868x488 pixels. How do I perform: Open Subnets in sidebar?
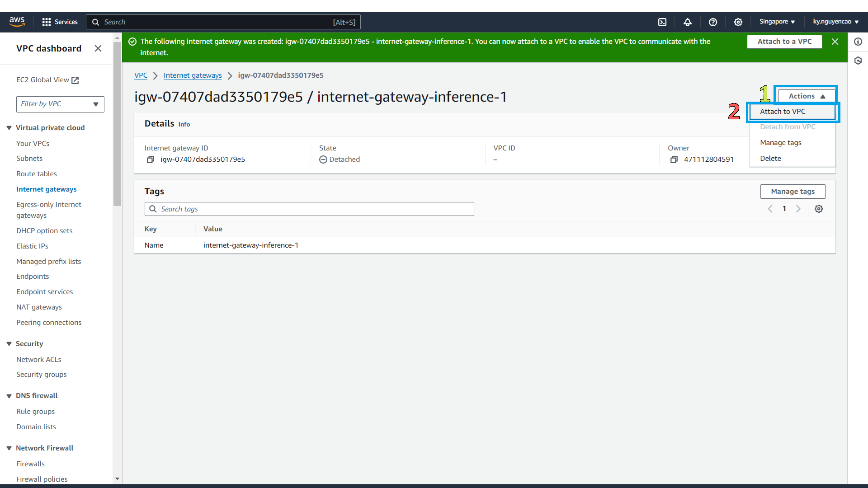click(x=29, y=159)
